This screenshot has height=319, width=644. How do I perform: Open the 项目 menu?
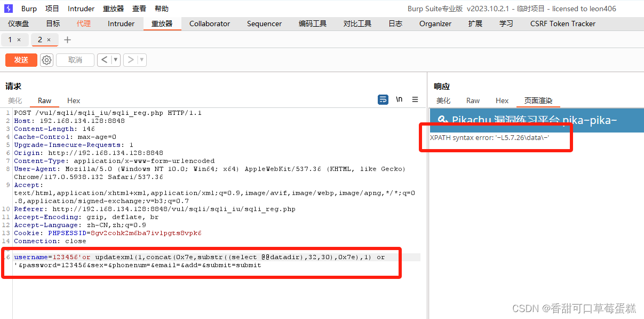pos(52,9)
